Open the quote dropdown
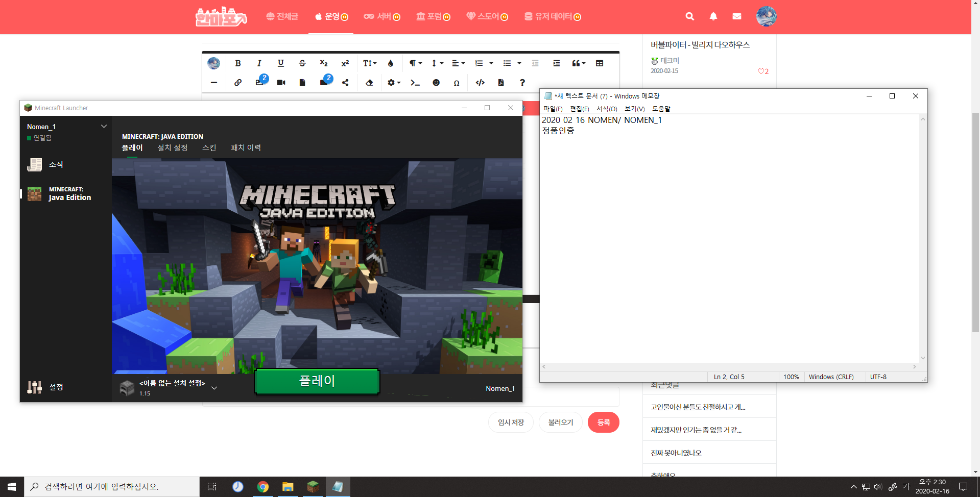Image resolution: width=980 pixels, height=497 pixels. click(x=579, y=63)
